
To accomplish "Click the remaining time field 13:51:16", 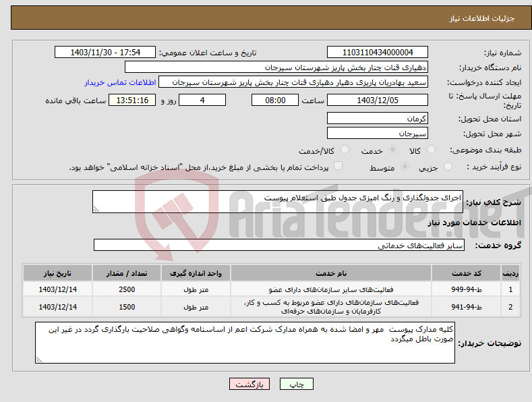I will (x=132, y=100).
